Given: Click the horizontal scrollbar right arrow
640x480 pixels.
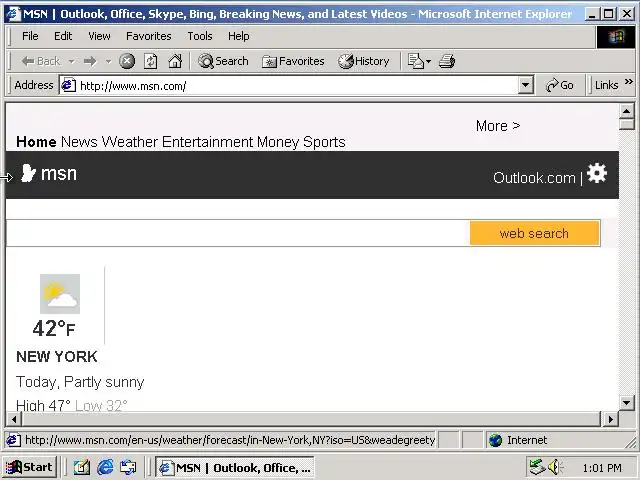Looking at the screenshot, I should (x=611, y=419).
